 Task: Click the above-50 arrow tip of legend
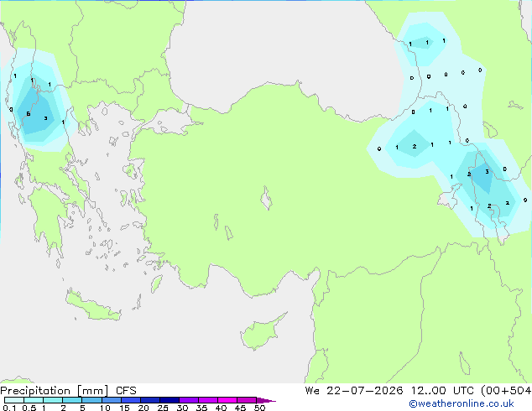266,400
